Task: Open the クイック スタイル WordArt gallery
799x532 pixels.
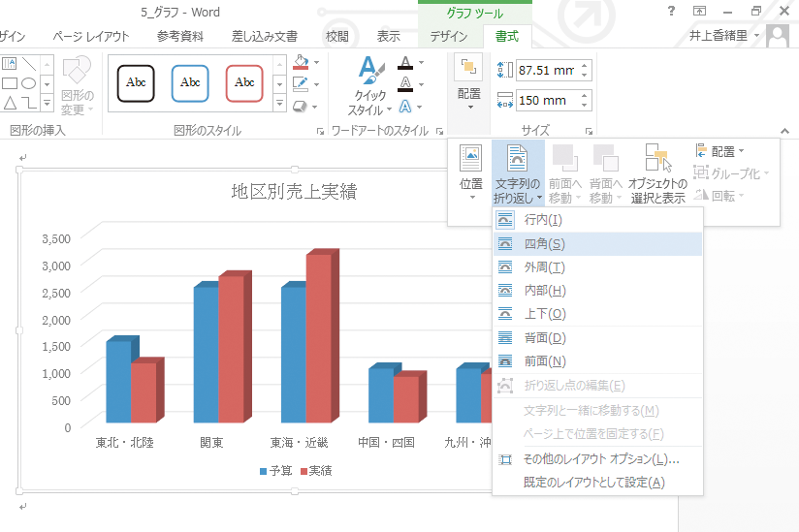Action: click(x=370, y=86)
